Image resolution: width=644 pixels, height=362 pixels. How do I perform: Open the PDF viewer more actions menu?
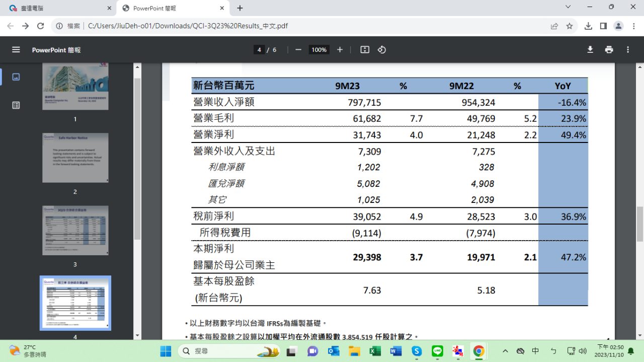coord(627,50)
